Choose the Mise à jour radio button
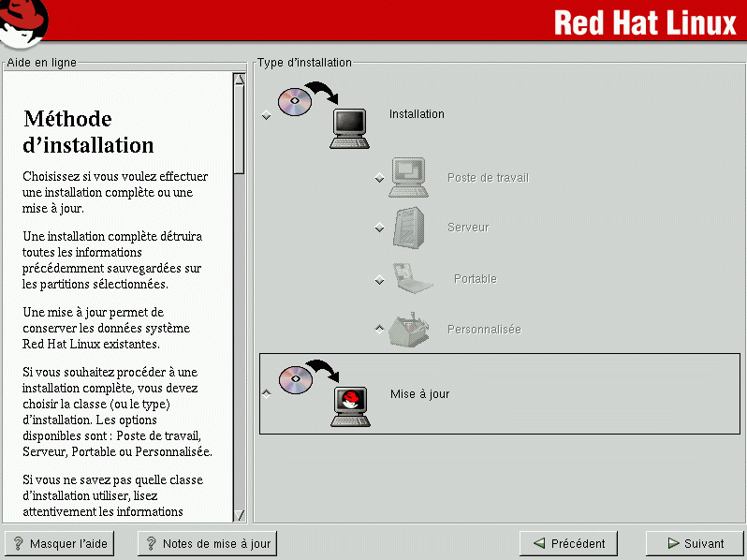The image size is (747, 560). pyautogui.click(x=267, y=394)
